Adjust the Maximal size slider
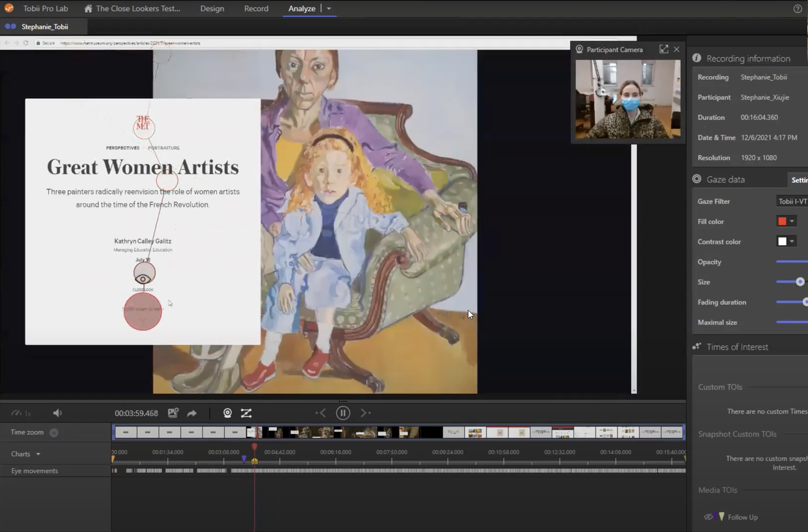This screenshot has height=532, width=808. coord(792,322)
